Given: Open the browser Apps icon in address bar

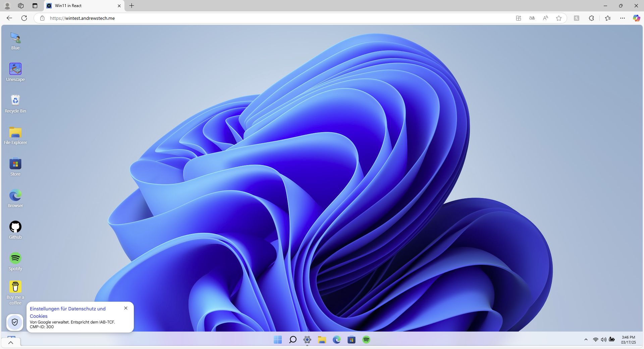Looking at the screenshot, I should (x=519, y=18).
